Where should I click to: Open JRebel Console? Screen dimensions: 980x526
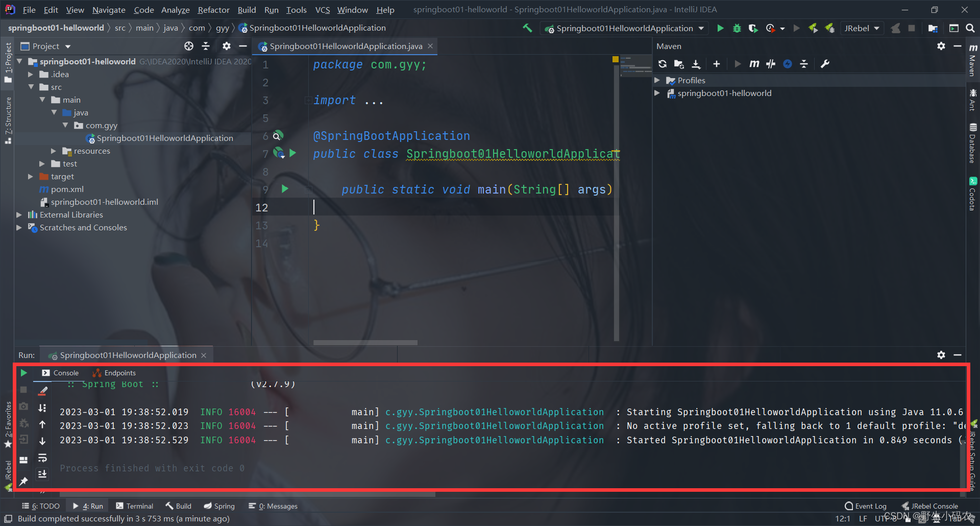(x=929, y=506)
